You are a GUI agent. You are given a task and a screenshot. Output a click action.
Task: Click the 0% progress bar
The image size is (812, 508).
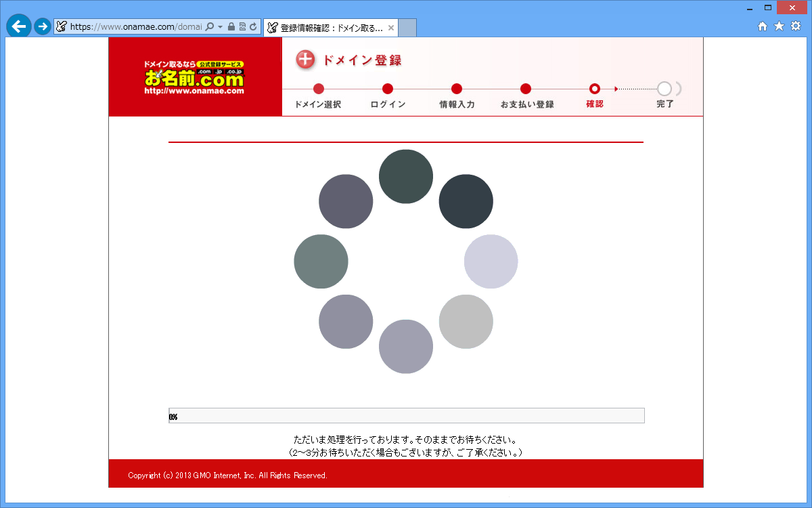pos(406,416)
